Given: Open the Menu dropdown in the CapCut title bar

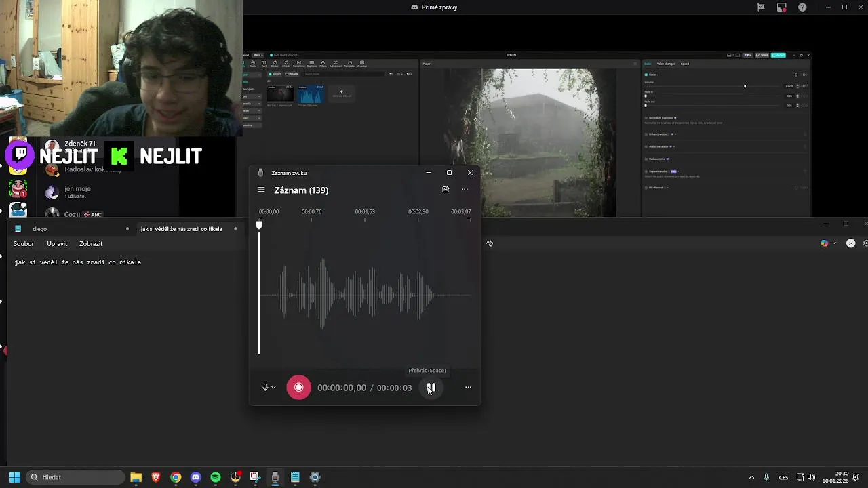Looking at the screenshot, I should point(258,55).
